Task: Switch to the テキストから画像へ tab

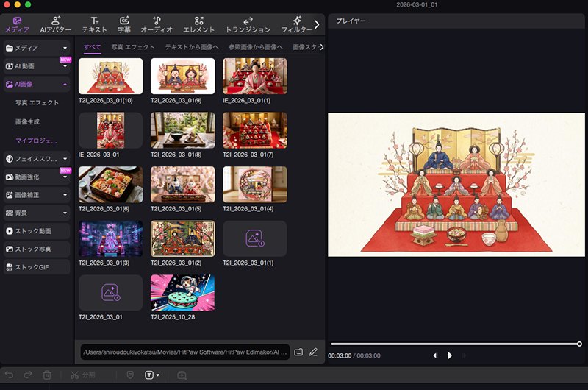Action: [x=193, y=47]
